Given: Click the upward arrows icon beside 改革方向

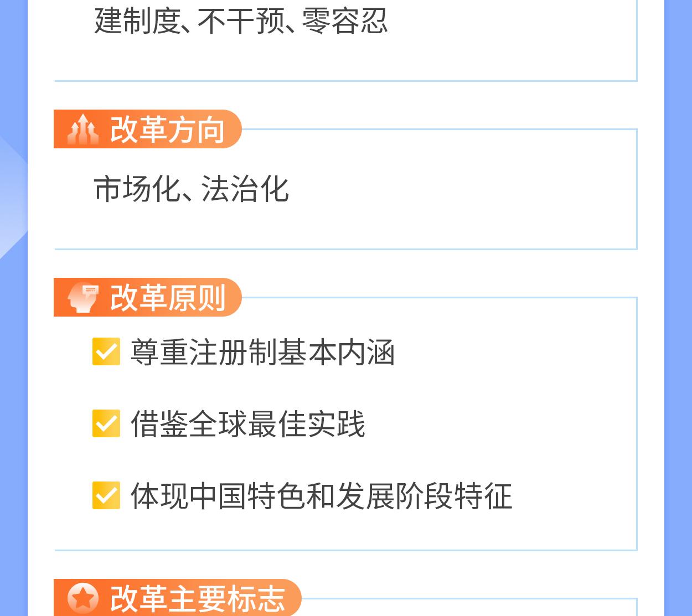Looking at the screenshot, I should click(x=82, y=129).
